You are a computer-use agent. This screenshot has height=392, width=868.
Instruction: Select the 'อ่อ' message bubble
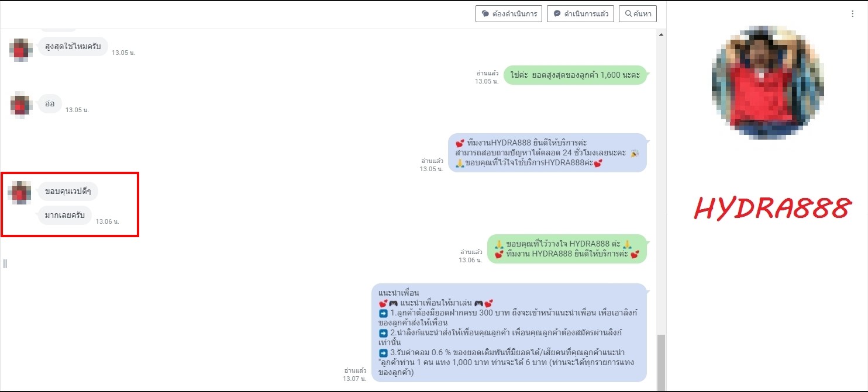point(50,104)
